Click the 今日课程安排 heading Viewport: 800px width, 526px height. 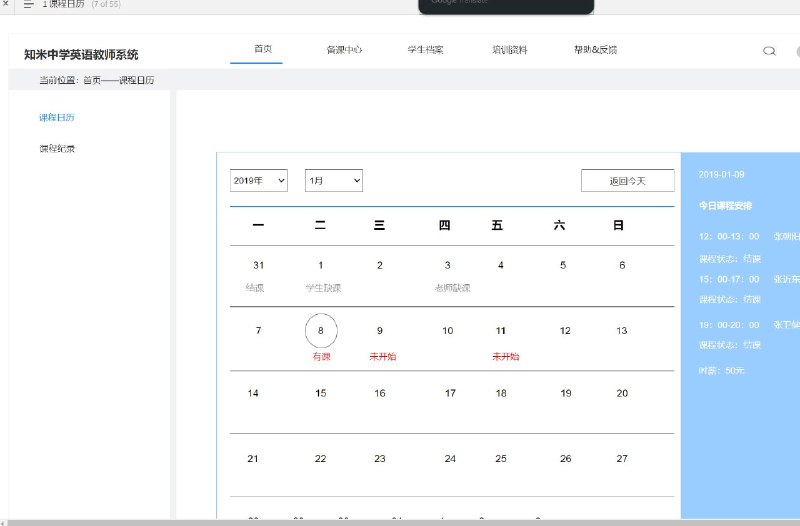pos(725,206)
